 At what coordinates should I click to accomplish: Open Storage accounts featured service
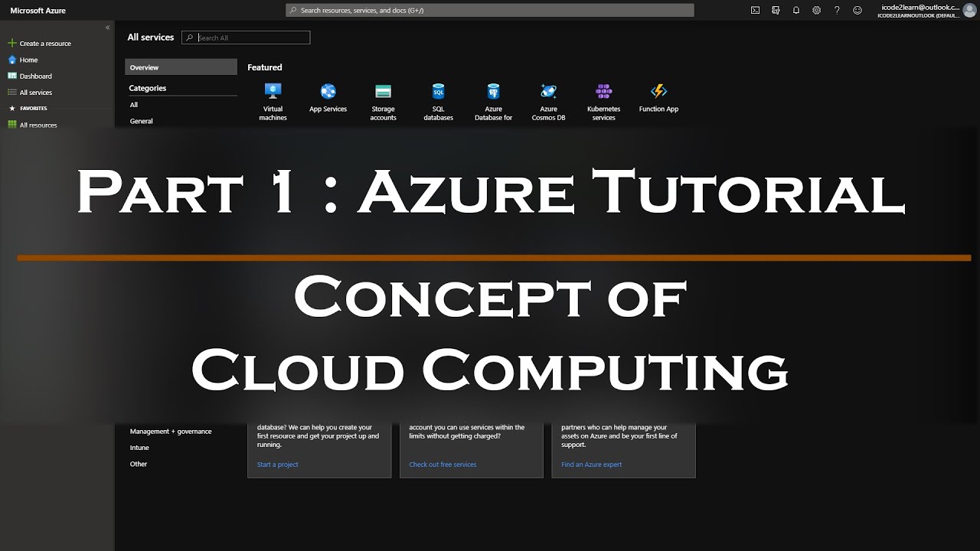pos(384,102)
